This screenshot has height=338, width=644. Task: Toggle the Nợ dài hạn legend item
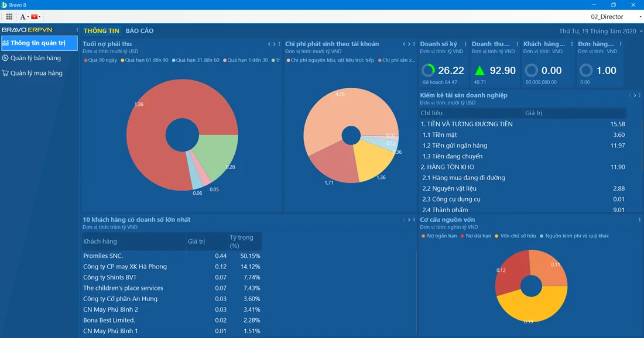click(477, 236)
